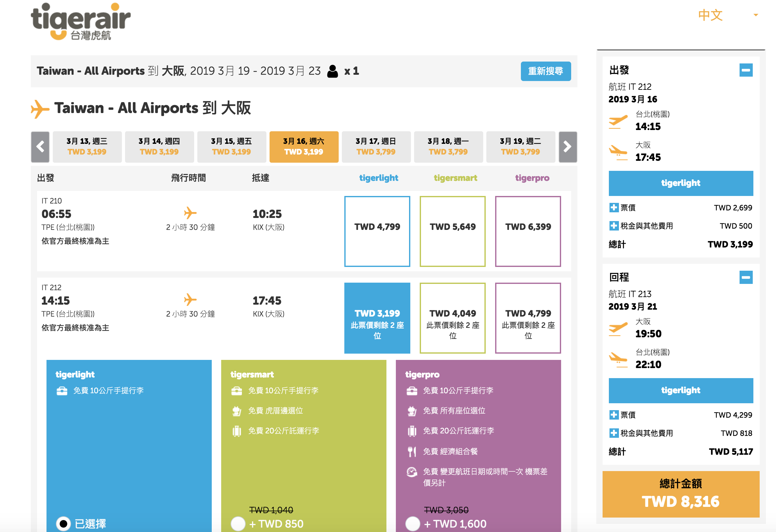Click the tigersmart column header
Viewport: 776px width, 532px height.
point(456,178)
